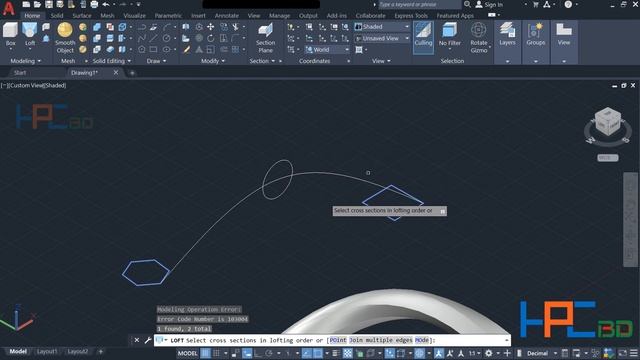Click the POint option in command line
Viewport: 640px width, 360px height.
tap(338, 340)
